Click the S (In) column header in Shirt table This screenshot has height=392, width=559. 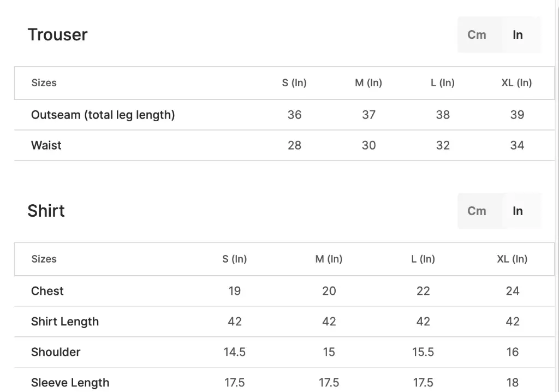click(x=235, y=259)
